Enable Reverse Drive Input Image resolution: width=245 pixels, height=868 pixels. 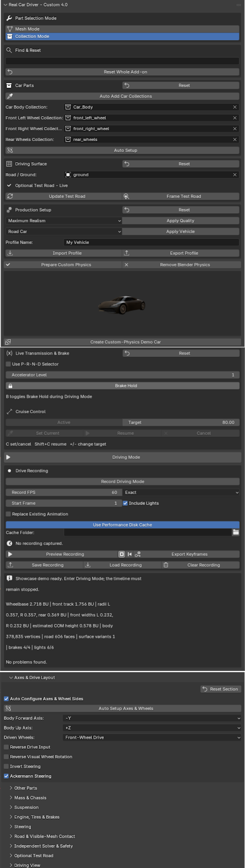click(x=7, y=747)
